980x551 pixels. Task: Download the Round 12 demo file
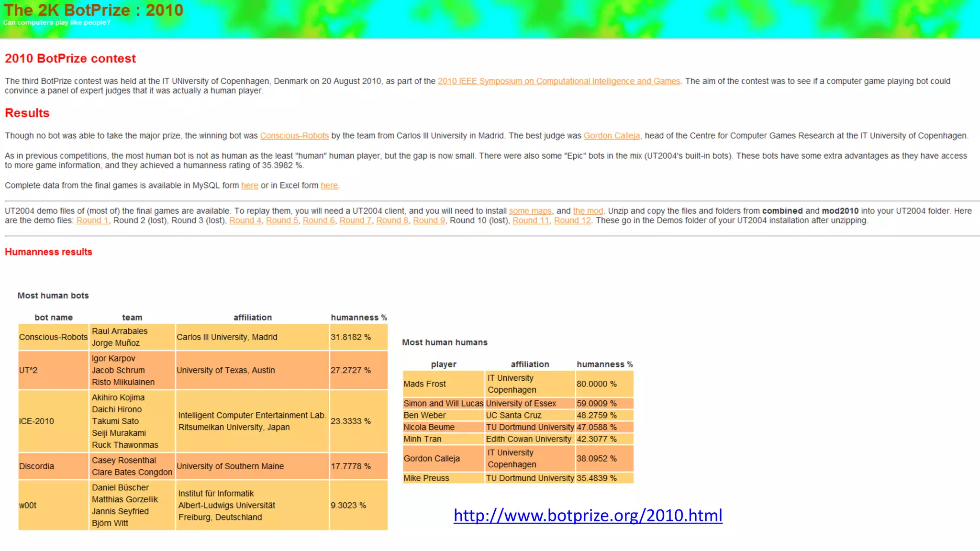572,220
